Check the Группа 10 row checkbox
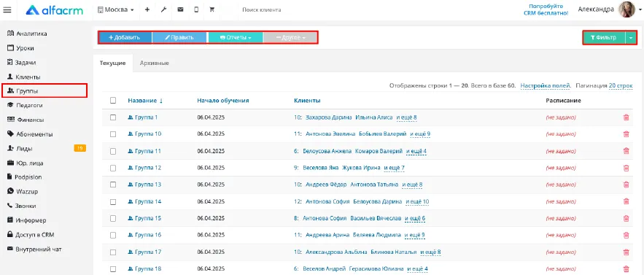644x275 pixels. (113, 134)
